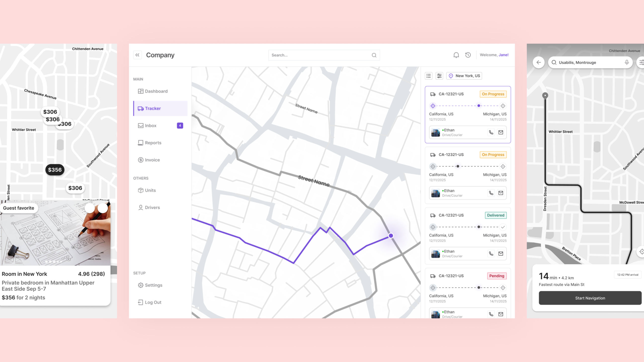Viewport: 644px width, 362px height.
Task: Click the delivery progress marker on the Delivered shipment
Action: [478, 227]
